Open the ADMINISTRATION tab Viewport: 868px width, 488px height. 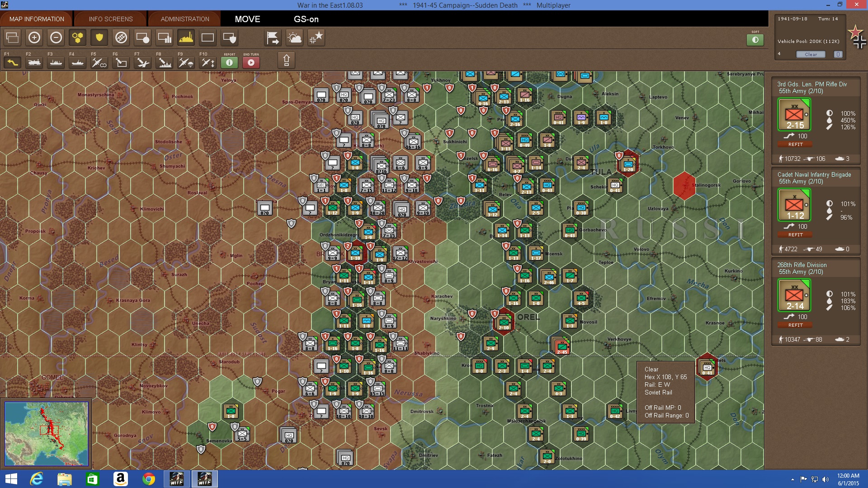185,19
